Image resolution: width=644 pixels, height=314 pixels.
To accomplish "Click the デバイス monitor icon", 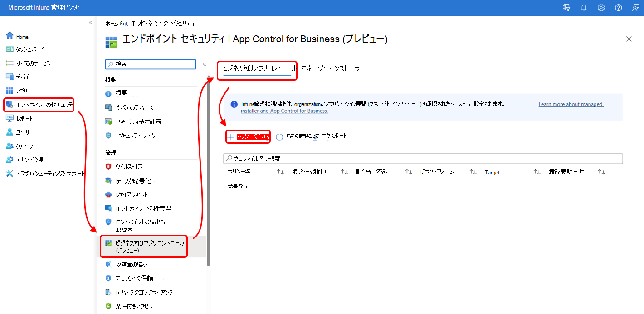I will tap(10, 77).
